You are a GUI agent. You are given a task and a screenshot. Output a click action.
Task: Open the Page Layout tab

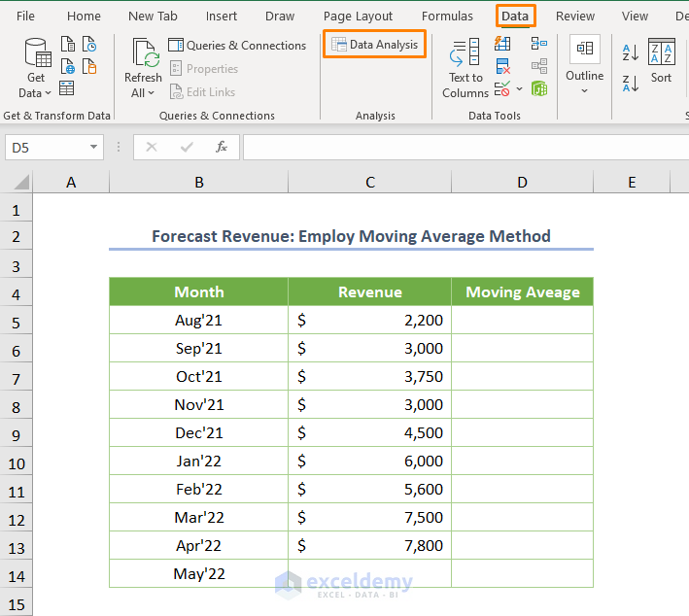358,17
